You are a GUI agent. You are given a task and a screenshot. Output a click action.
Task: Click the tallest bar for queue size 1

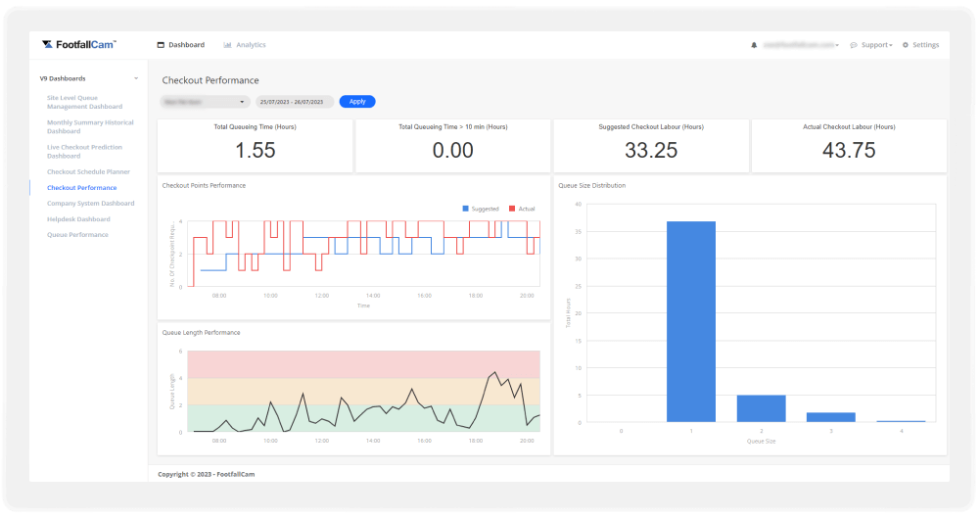click(x=690, y=321)
